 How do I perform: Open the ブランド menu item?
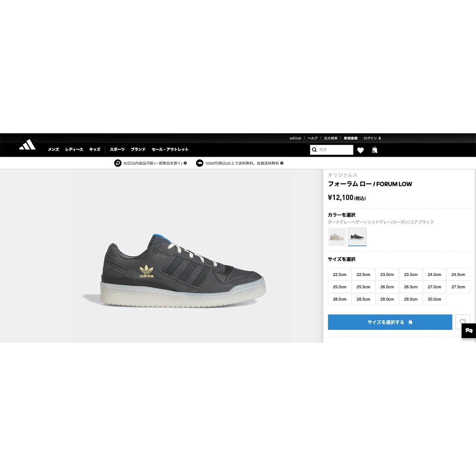pyautogui.click(x=138, y=150)
